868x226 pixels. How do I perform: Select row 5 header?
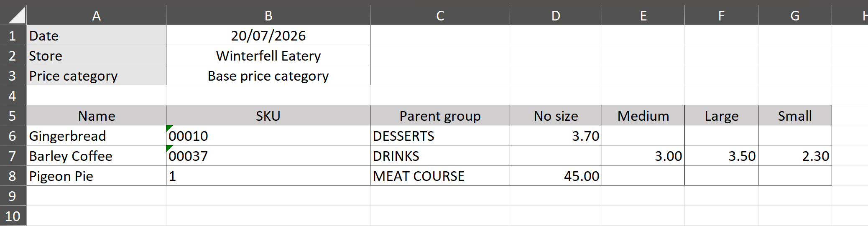pyautogui.click(x=13, y=115)
